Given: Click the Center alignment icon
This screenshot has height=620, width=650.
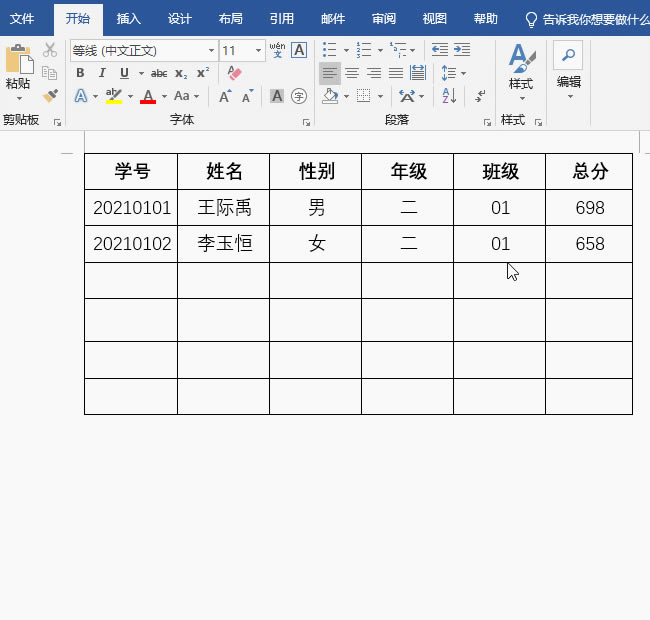Looking at the screenshot, I should point(352,73).
